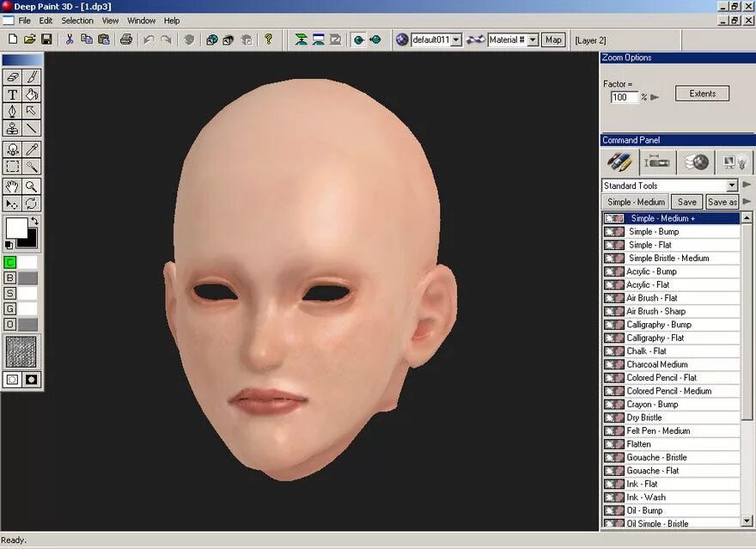This screenshot has height=549, width=756.
Task: Select the Clone Stamp tool
Action: (x=13, y=128)
